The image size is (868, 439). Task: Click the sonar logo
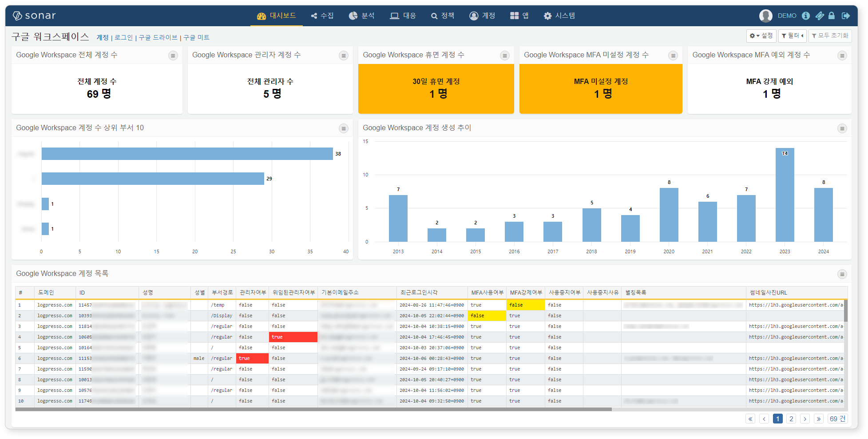point(34,16)
